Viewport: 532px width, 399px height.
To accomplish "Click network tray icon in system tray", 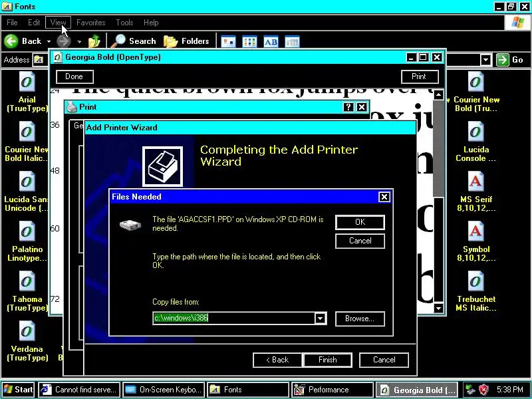I will 470,390.
